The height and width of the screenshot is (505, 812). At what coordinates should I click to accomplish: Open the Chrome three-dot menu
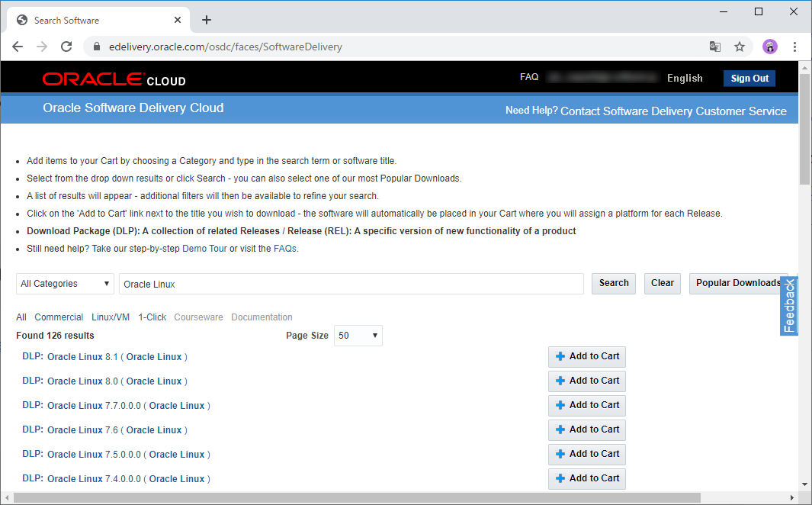point(794,47)
